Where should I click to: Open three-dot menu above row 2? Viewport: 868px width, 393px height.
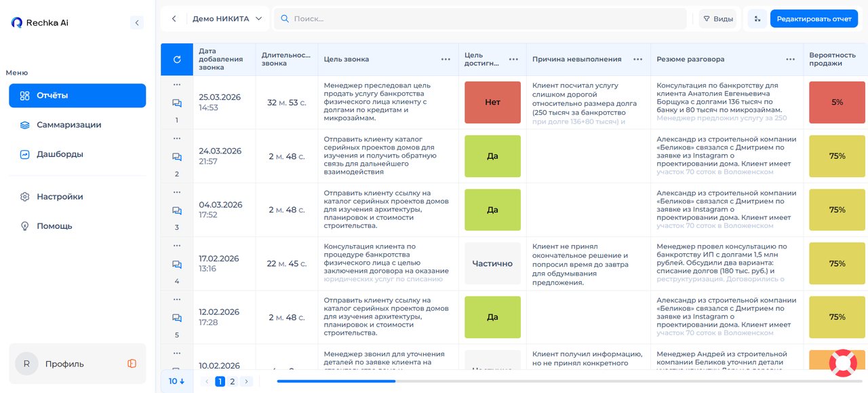177,138
